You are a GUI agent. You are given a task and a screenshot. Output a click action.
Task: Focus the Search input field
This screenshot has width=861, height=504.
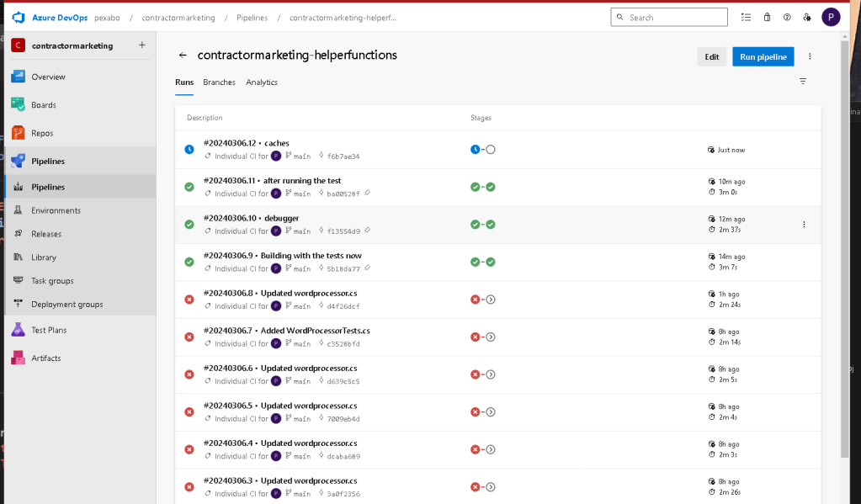(x=669, y=17)
